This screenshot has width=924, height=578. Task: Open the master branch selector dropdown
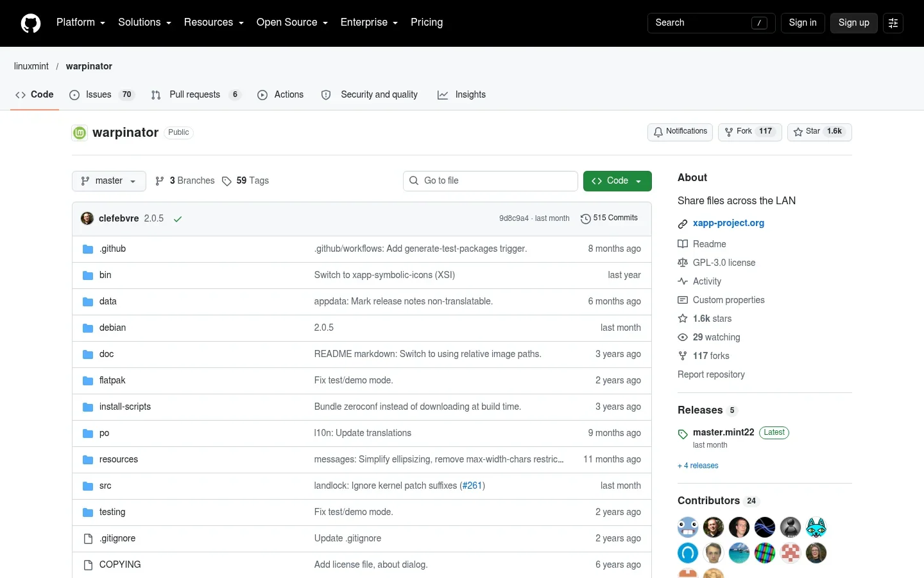click(x=109, y=181)
